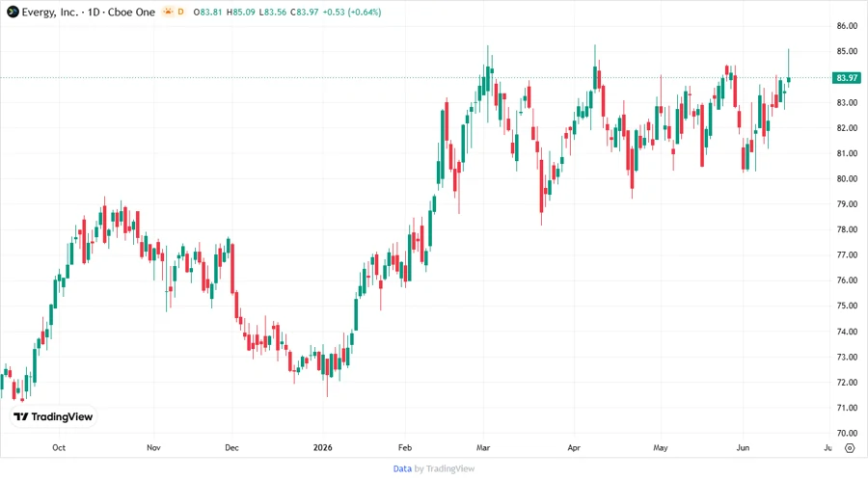Viewport: 868px width, 480px height.
Task: Click the 'Dec' time axis label
Action: (231, 447)
